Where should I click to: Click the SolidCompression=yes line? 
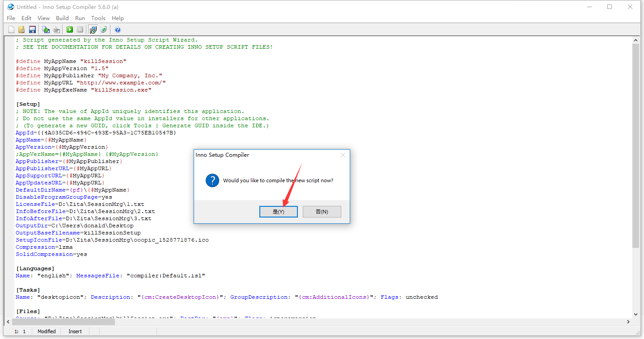(51, 254)
